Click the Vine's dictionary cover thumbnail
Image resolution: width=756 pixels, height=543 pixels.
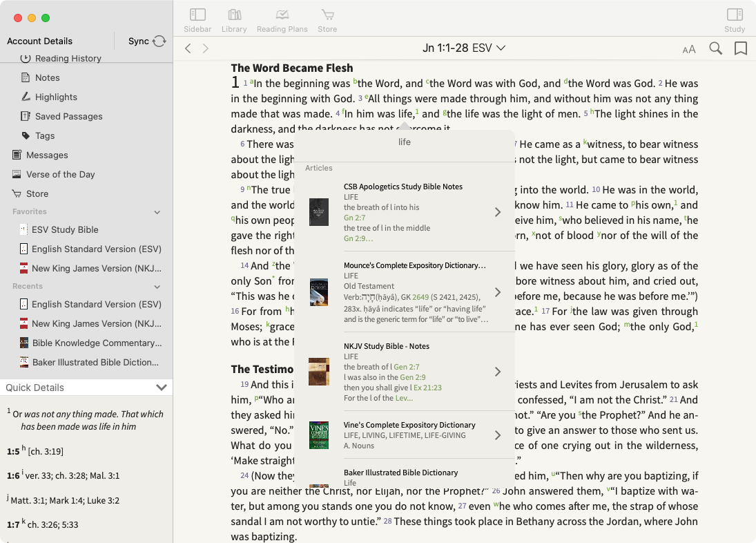pos(319,435)
